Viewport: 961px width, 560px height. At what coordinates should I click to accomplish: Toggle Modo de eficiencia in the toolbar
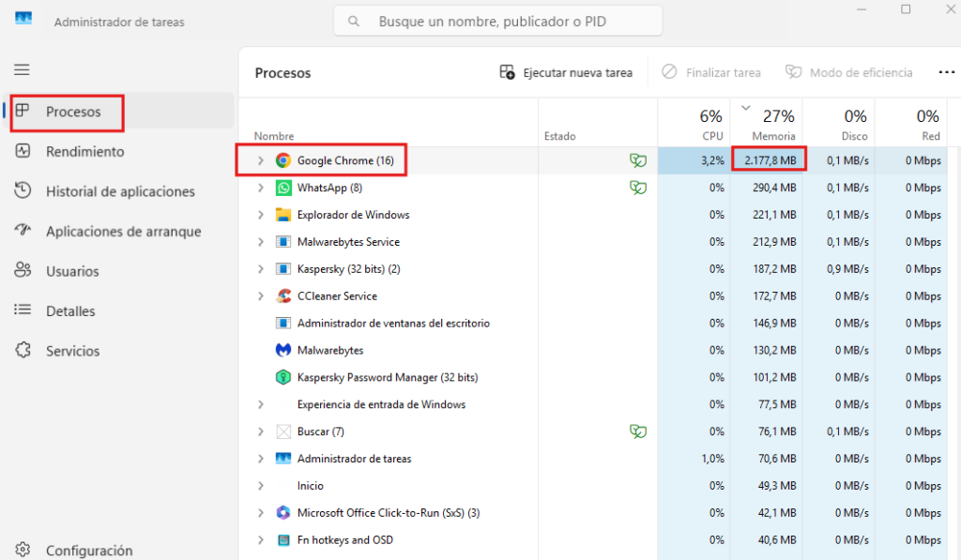(x=847, y=72)
